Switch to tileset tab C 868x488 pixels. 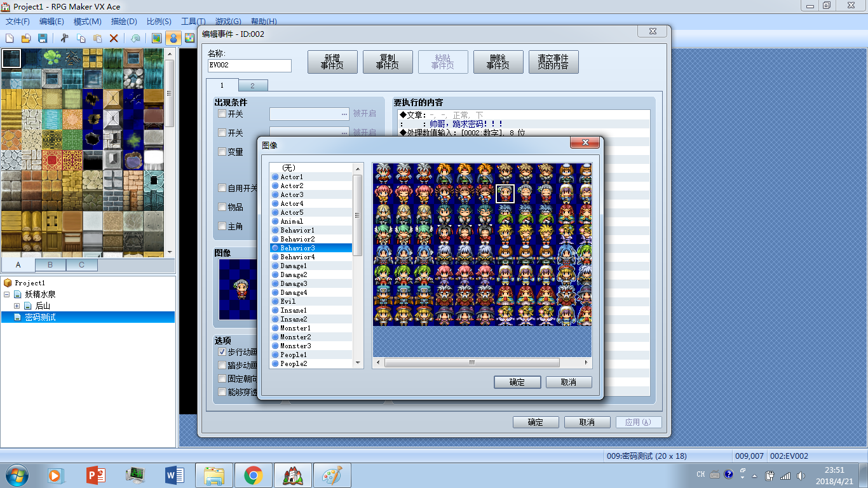(82, 265)
